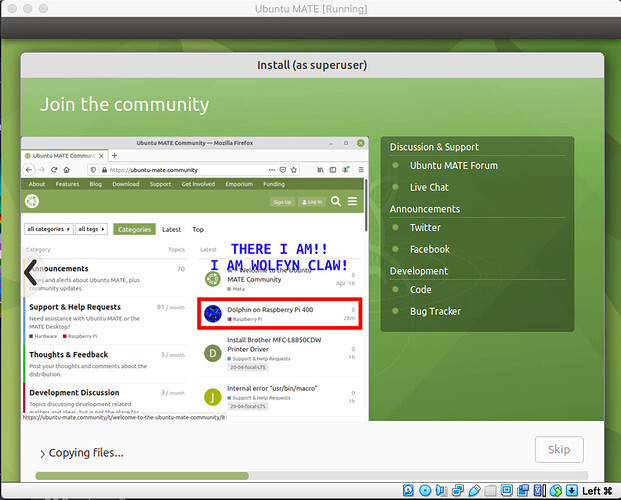Expand the Copying files details arrow
The image size is (621, 500).
pyautogui.click(x=42, y=454)
